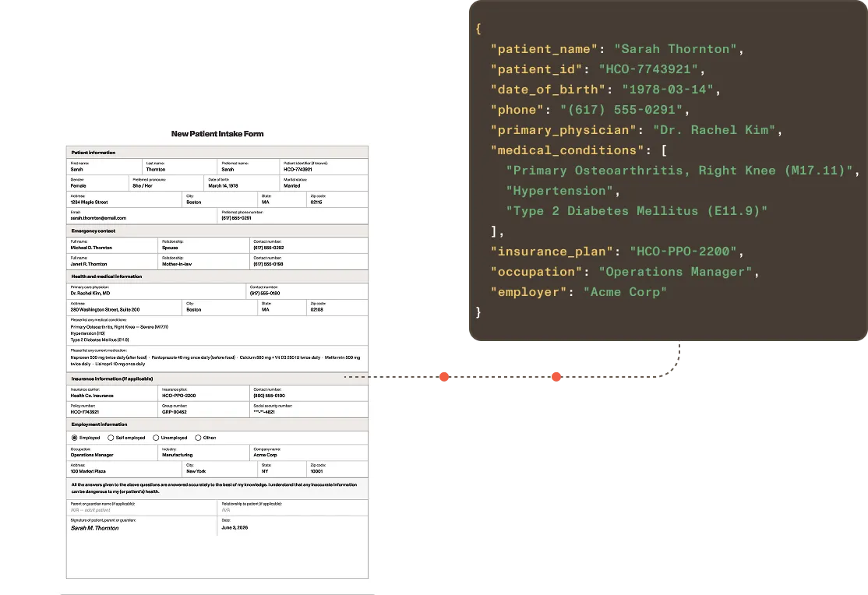868x595 pixels.
Task: Select the Preferred phone number field
Action: pyautogui.click(x=293, y=215)
